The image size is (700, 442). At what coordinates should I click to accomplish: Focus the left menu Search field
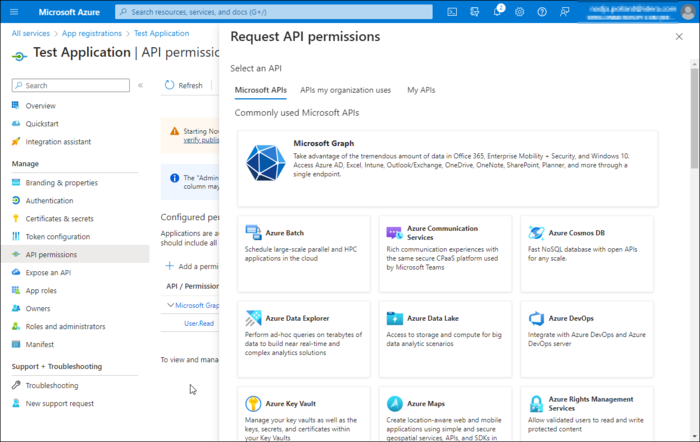[x=71, y=85]
